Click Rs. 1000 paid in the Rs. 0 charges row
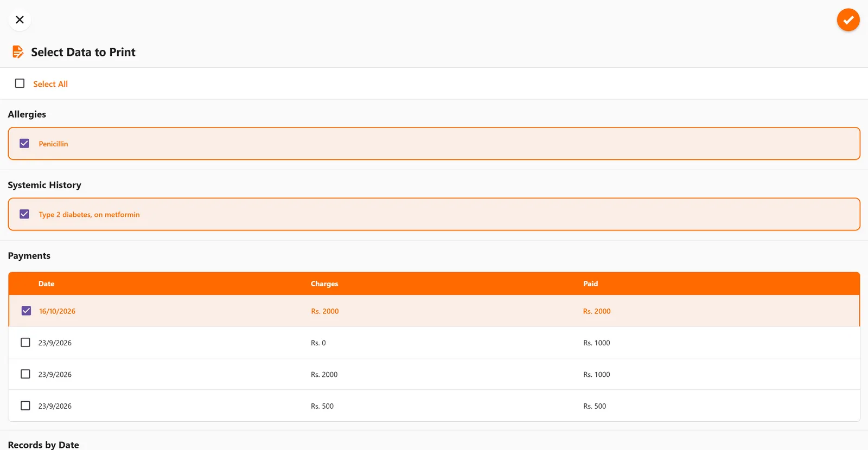 coord(597,343)
